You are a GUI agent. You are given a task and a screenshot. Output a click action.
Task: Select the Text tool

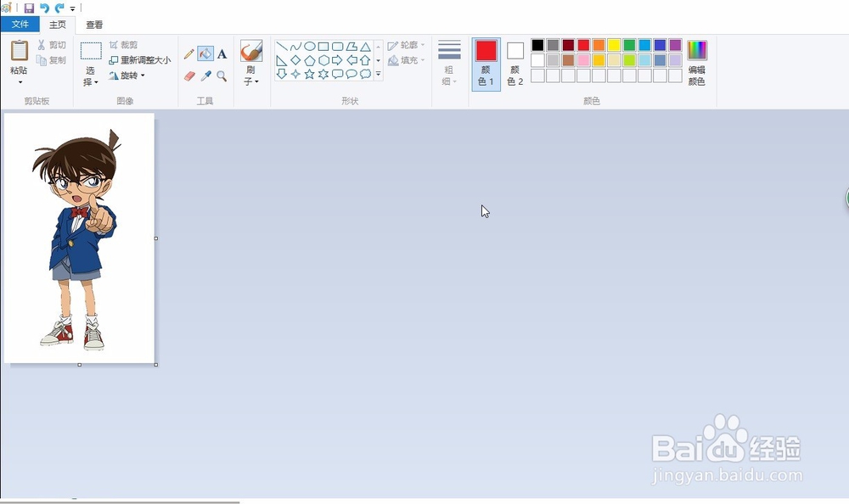pos(222,53)
